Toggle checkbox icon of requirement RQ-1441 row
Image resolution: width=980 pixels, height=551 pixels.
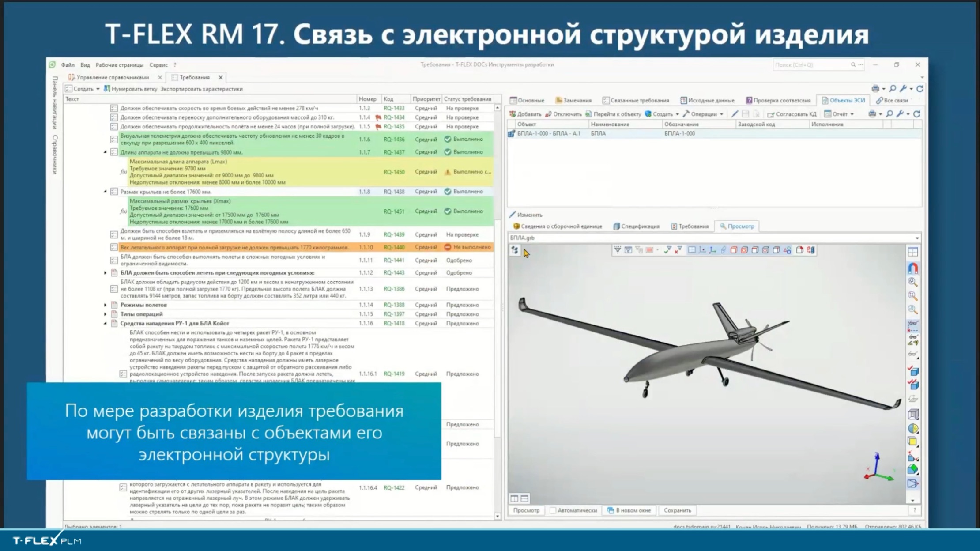tap(114, 260)
